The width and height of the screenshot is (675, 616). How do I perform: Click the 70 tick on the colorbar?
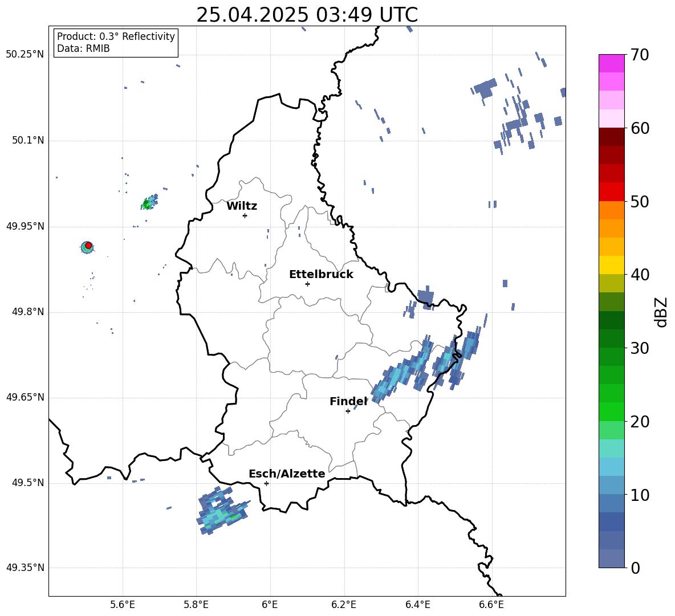pyautogui.click(x=639, y=55)
